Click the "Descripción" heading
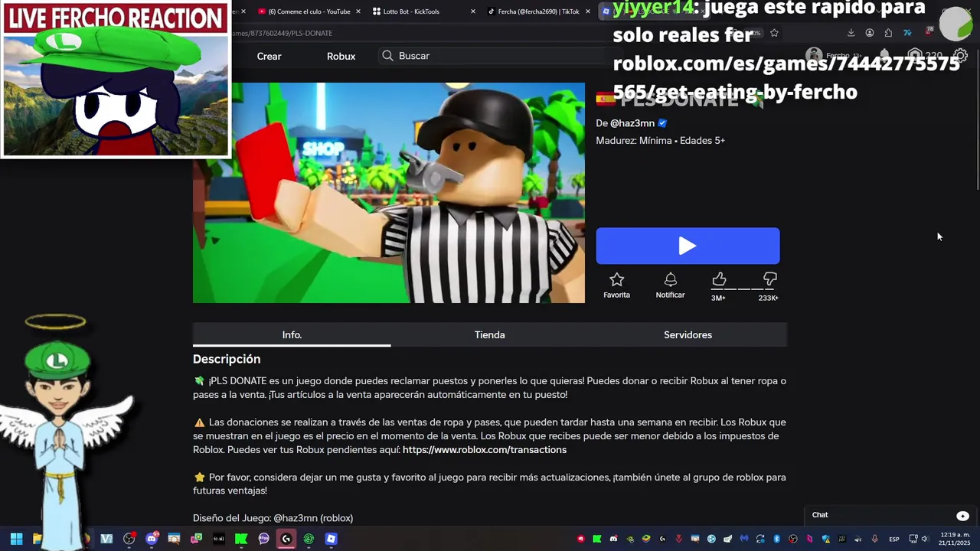Image resolution: width=980 pixels, height=551 pixels. tap(227, 359)
